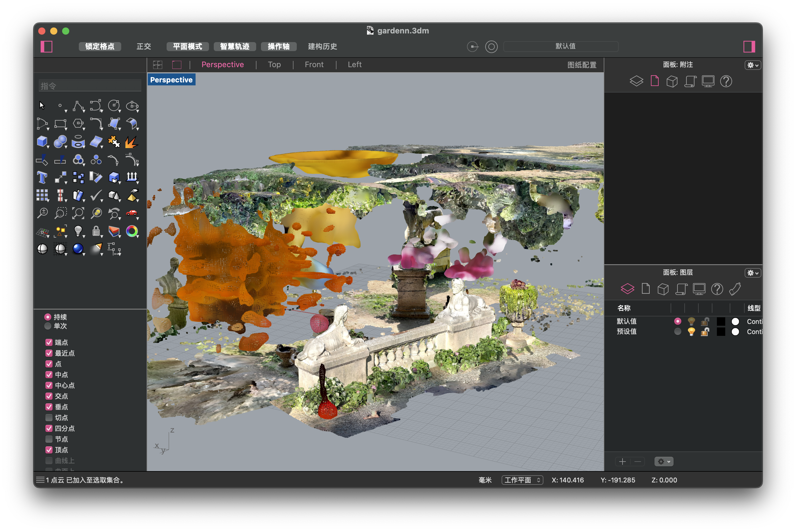Click the red car icon tool

click(132, 213)
